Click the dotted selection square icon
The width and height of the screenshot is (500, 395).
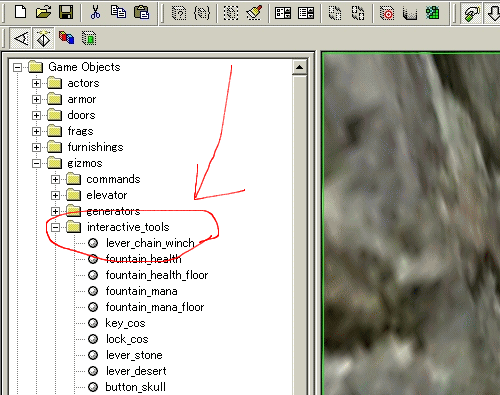tap(231, 13)
